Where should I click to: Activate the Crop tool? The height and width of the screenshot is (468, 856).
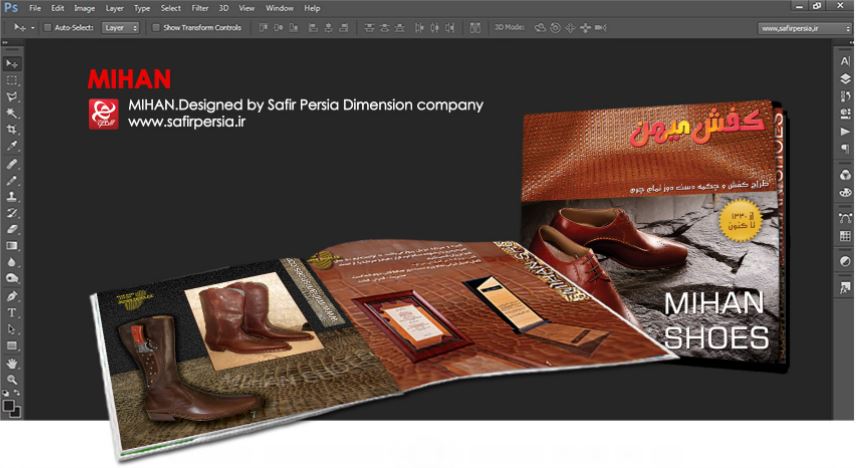pos(12,130)
